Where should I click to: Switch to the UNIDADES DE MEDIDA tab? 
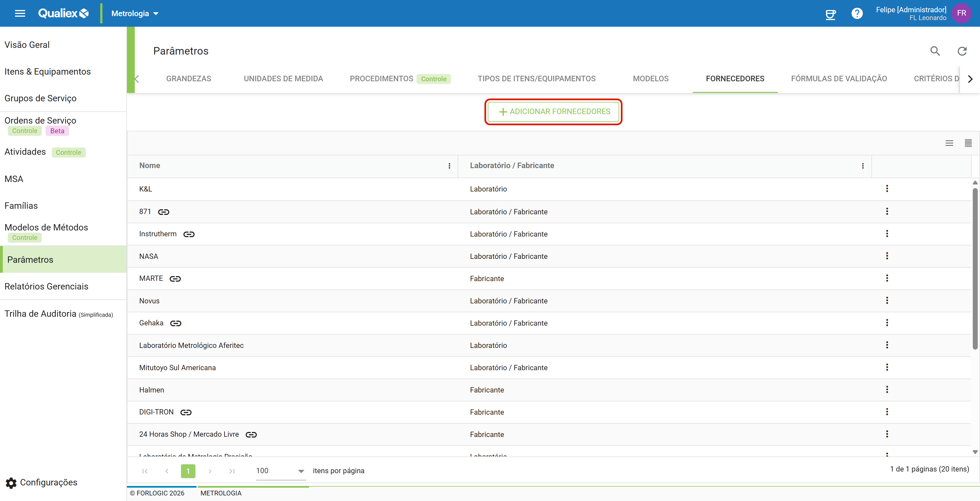tap(283, 79)
